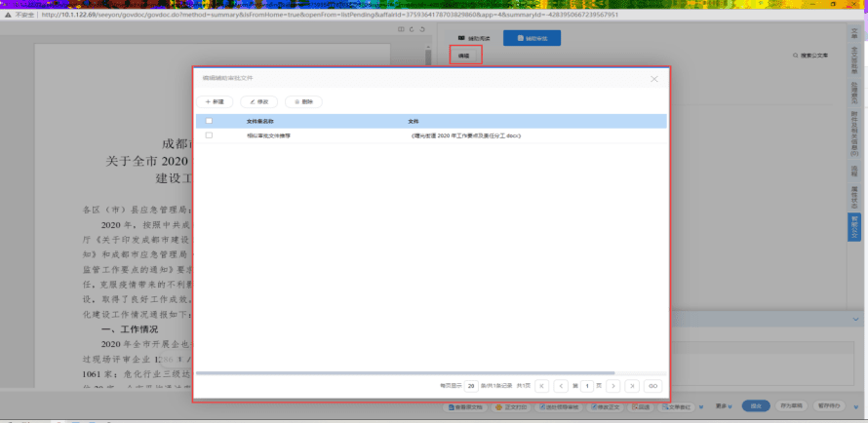Click the 存为草稿 button
This screenshot has width=868, height=423.
click(791, 405)
